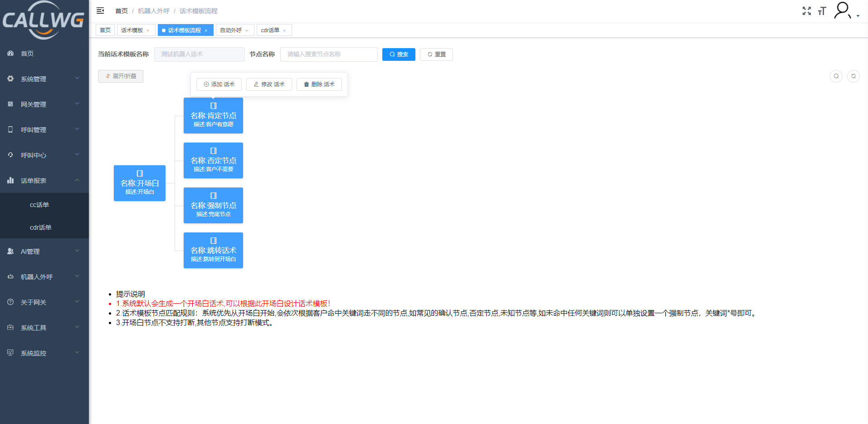The width and height of the screenshot is (868, 424).
Task: Click the hamburger menu icon beside breadcrumb
Action: pos(100,10)
